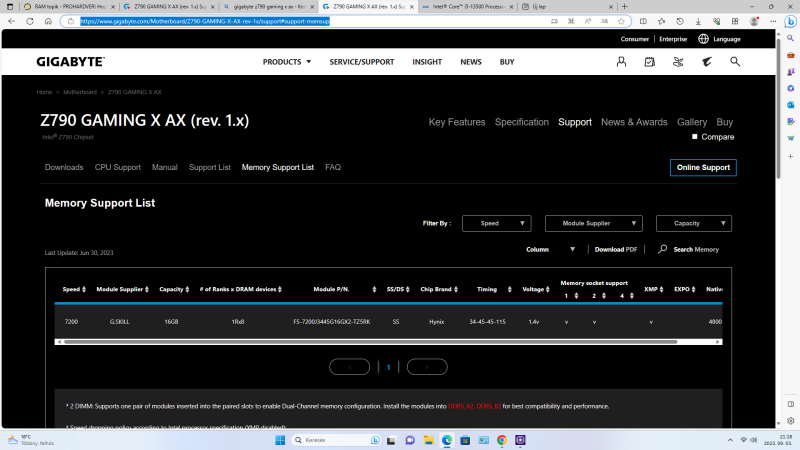800x450 pixels.
Task: Click the Motherboard breadcrumb link
Action: (x=80, y=92)
